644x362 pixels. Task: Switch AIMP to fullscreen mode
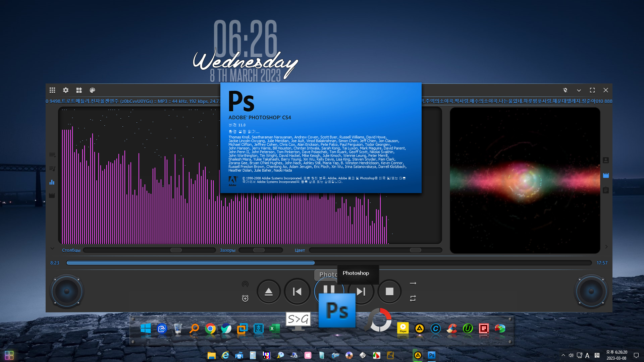592,90
